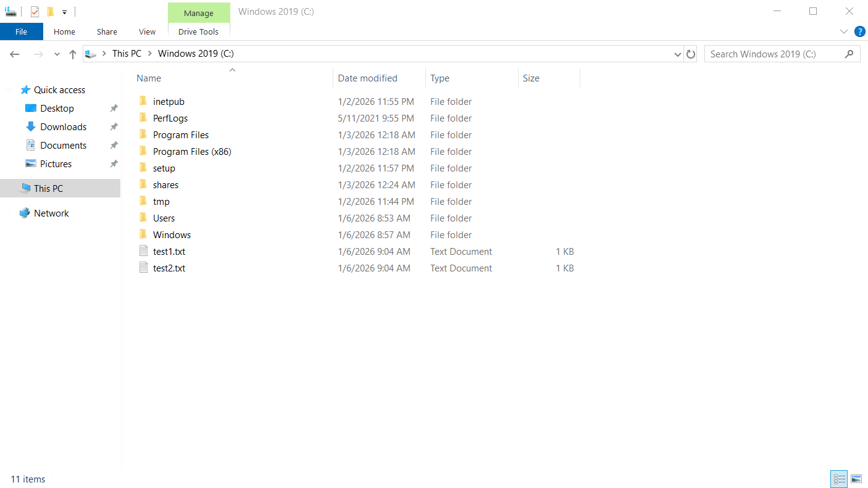Select the Pictures icon in the sidebar
868x488 pixels.
point(31,164)
